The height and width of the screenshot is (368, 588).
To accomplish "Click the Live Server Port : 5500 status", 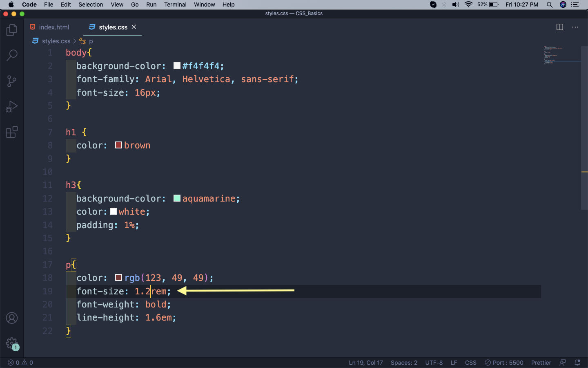I will tap(504, 363).
